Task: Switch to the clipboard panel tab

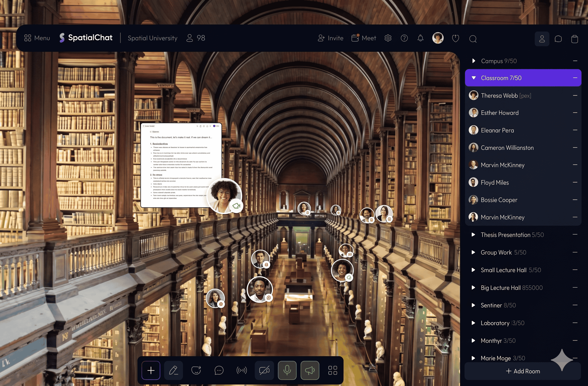Action: (x=575, y=39)
